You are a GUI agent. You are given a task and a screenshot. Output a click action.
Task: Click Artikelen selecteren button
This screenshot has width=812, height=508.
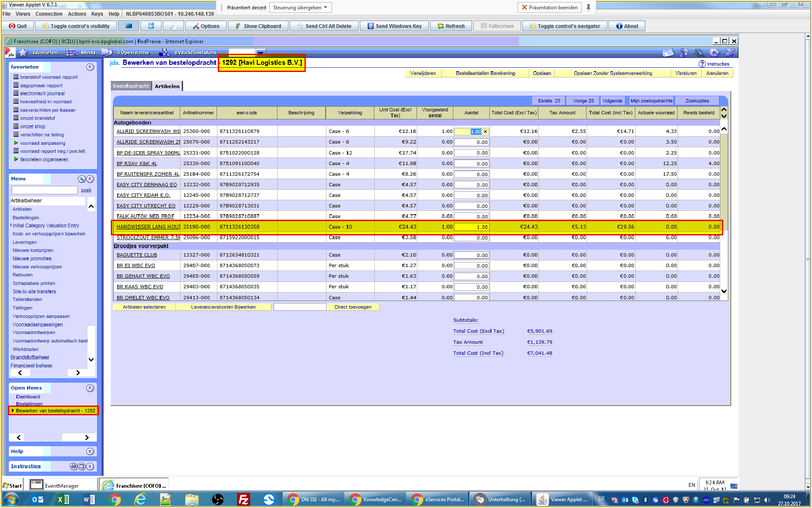coord(144,307)
